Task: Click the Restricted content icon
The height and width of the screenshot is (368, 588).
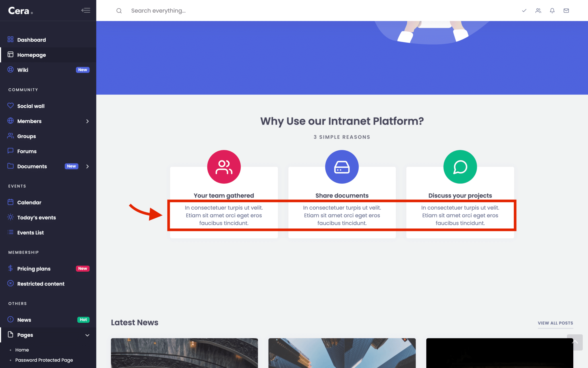Action: [x=10, y=284]
